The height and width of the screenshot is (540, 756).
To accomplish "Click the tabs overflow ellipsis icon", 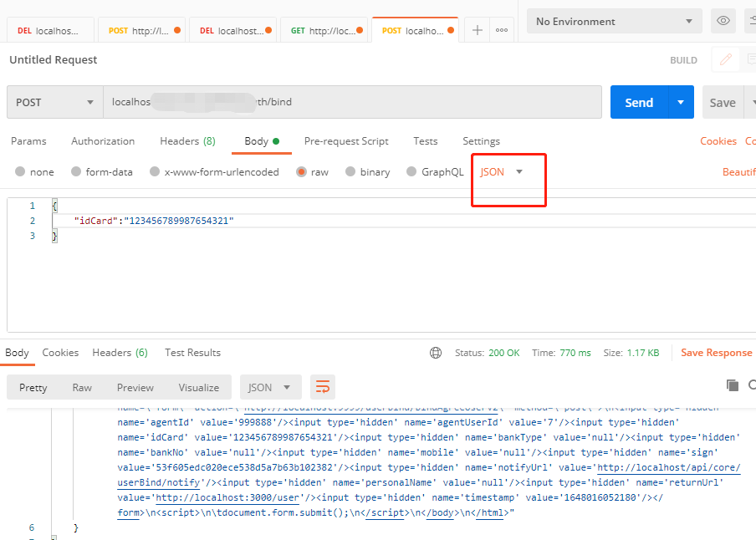I will (502, 28).
